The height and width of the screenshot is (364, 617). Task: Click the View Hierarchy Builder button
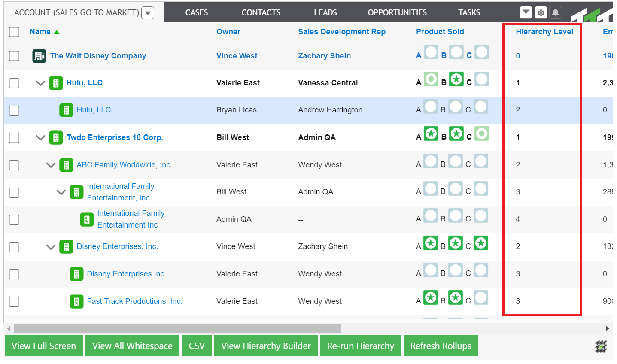265,345
